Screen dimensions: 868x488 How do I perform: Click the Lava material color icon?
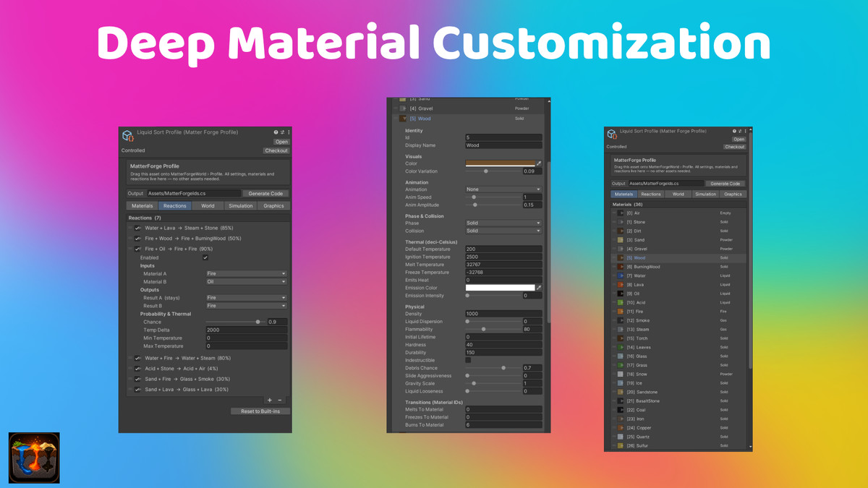[621, 285]
